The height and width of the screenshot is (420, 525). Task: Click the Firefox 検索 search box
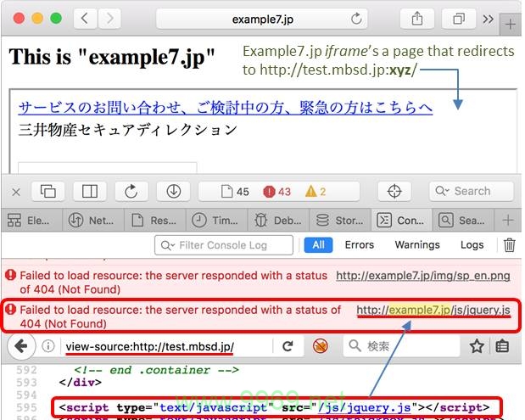401,346
